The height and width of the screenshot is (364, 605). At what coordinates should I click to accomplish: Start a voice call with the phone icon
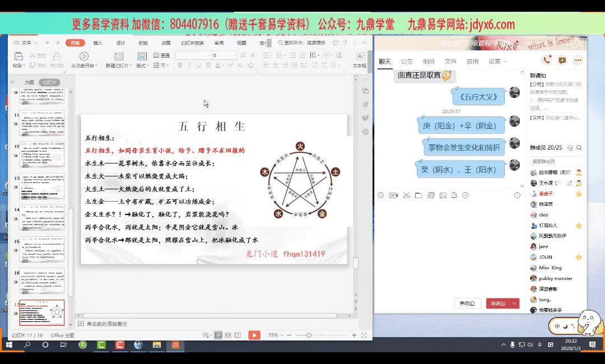546,60
